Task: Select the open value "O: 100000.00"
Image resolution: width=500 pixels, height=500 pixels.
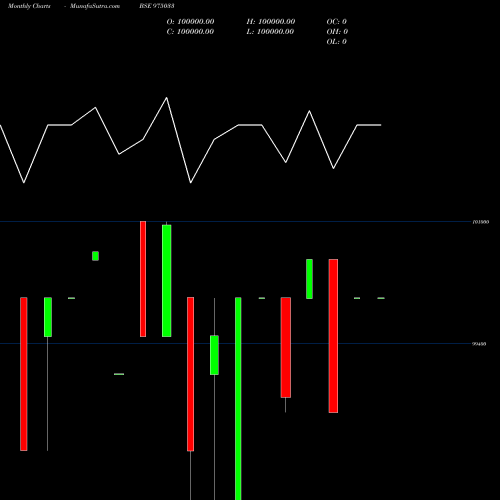Action: [190, 22]
